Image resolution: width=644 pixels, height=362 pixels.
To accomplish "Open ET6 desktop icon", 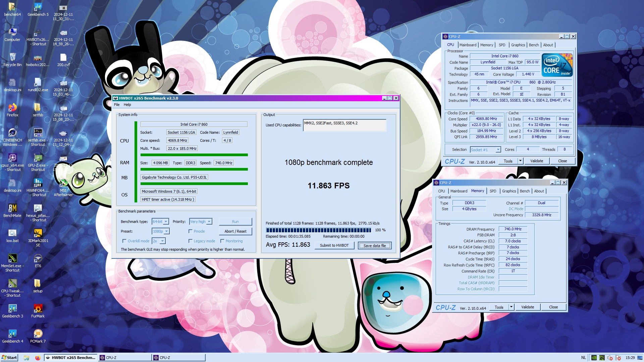I will pyautogui.click(x=38, y=260).
